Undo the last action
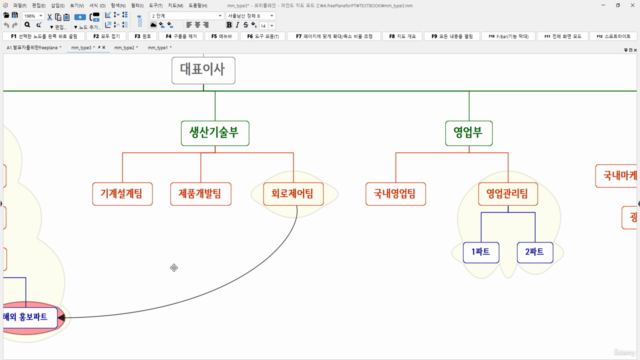 [6, 25]
